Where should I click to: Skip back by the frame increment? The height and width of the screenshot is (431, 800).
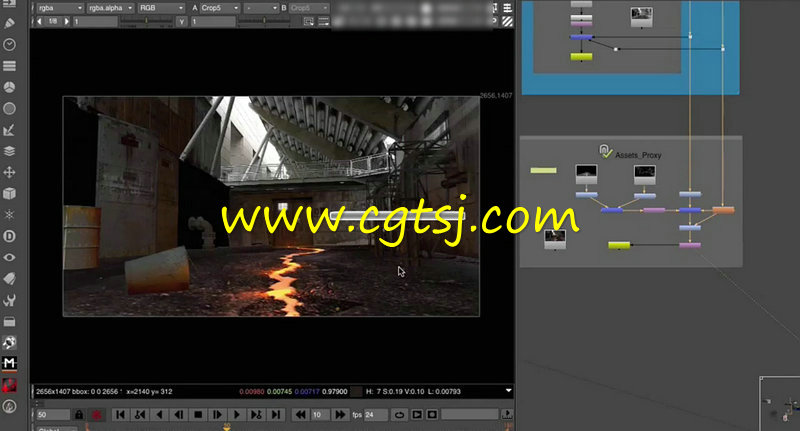pyautogui.click(x=301, y=415)
